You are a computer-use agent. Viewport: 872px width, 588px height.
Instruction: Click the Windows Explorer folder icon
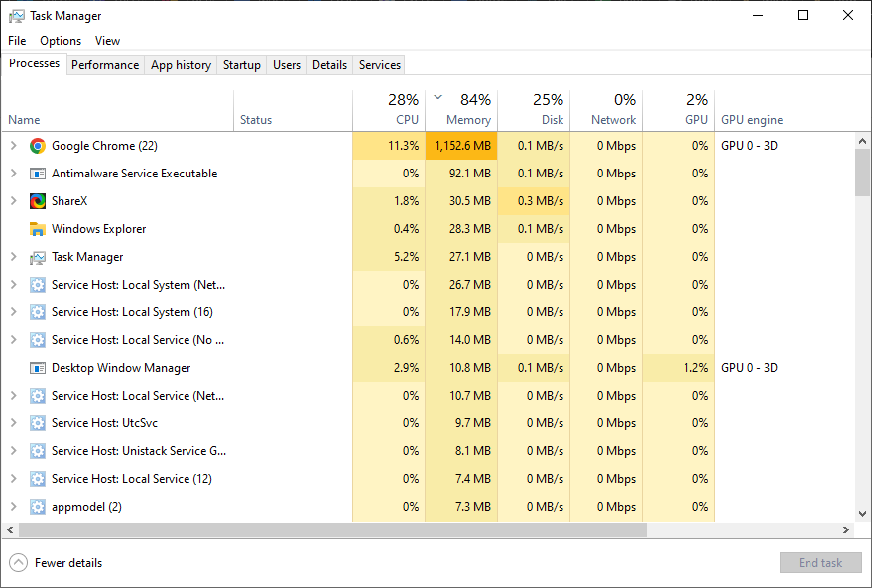pyautogui.click(x=38, y=229)
